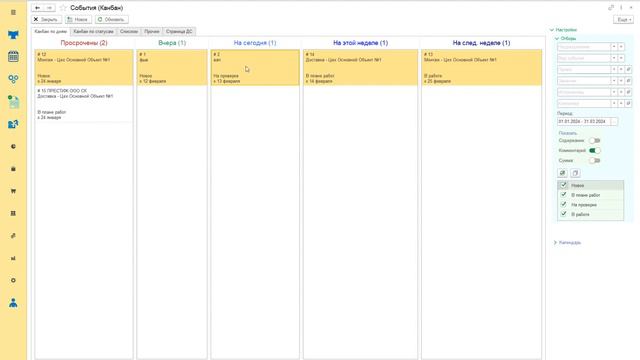Image resolution: width=640 pixels, height=360 pixels.
Task: Click the Закрыть button
Action: point(47,20)
